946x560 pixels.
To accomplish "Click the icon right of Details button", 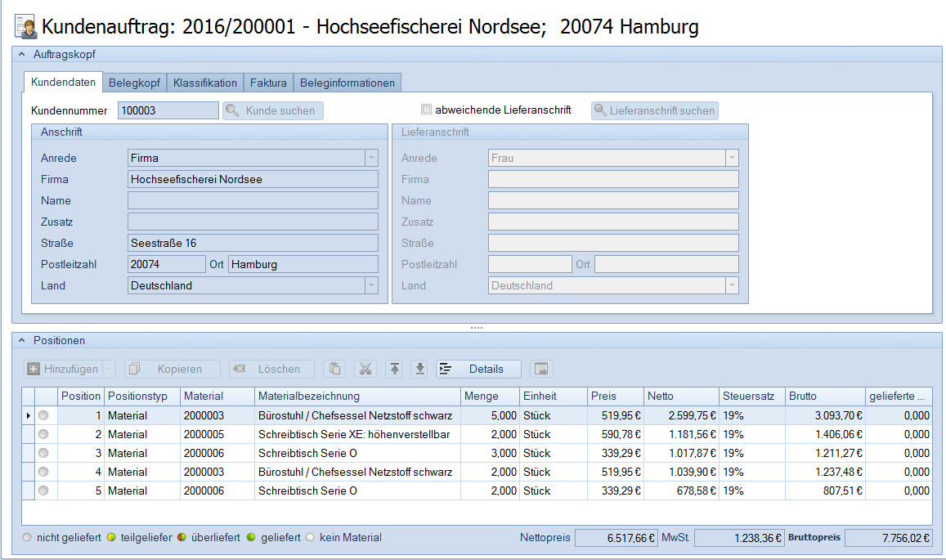I will (541, 369).
